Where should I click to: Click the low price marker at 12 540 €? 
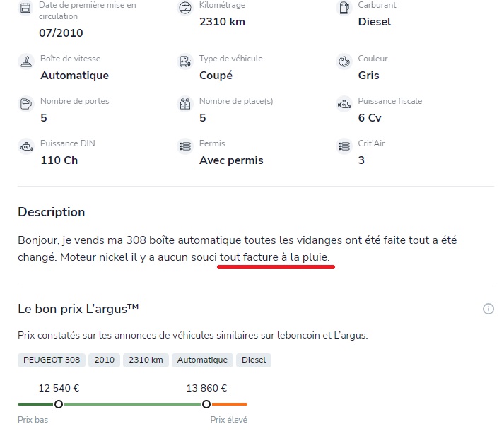pos(59,404)
